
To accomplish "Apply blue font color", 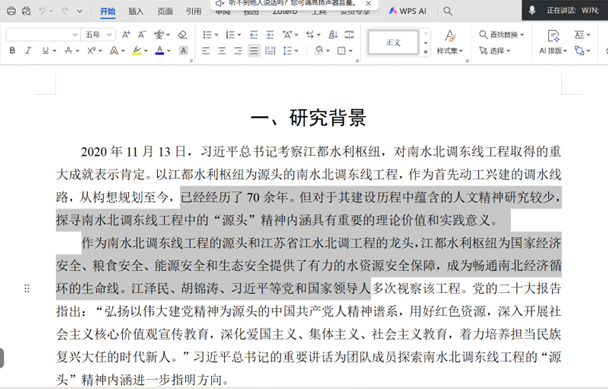I will 159,50.
